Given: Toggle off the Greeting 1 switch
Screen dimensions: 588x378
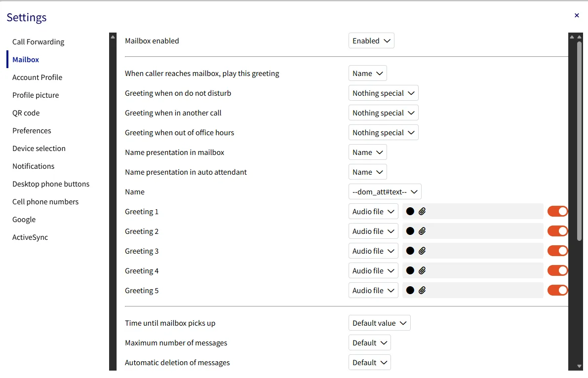Looking at the screenshot, I should (x=557, y=212).
